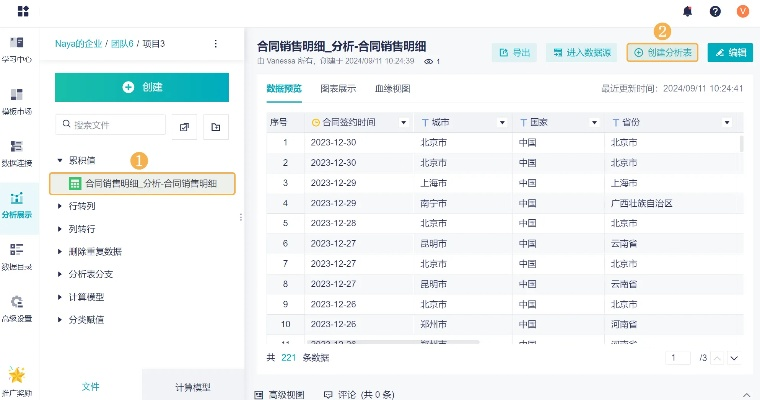The width and height of the screenshot is (760, 400).
Task: Click the 创建分析表 button
Action: point(662,52)
